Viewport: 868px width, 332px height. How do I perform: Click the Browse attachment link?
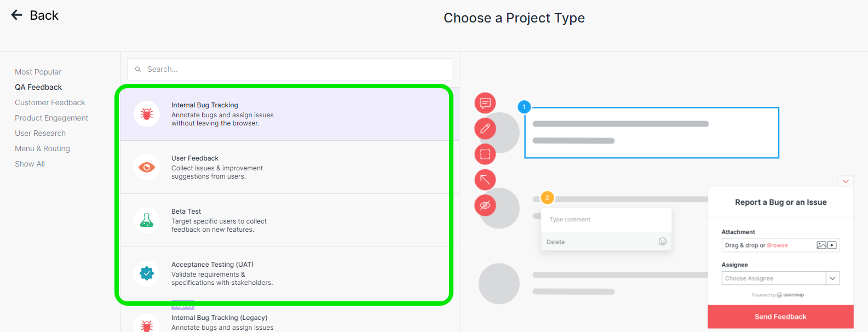(x=777, y=245)
